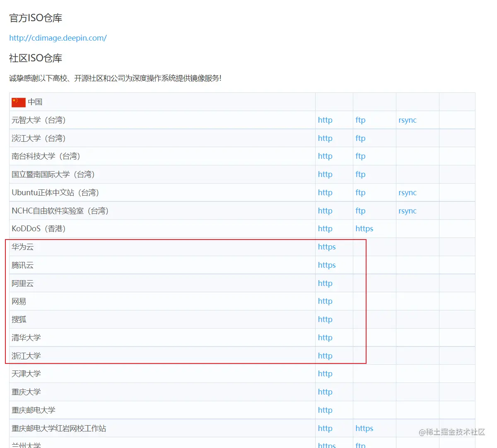
Task: Select the 清华大学 mirror name
Action: [26, 338]
